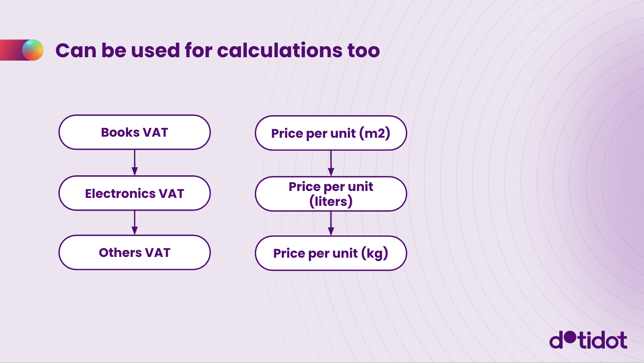Click the arrow from Books VAT to Electronics VAT

click(x=135, y=163)
